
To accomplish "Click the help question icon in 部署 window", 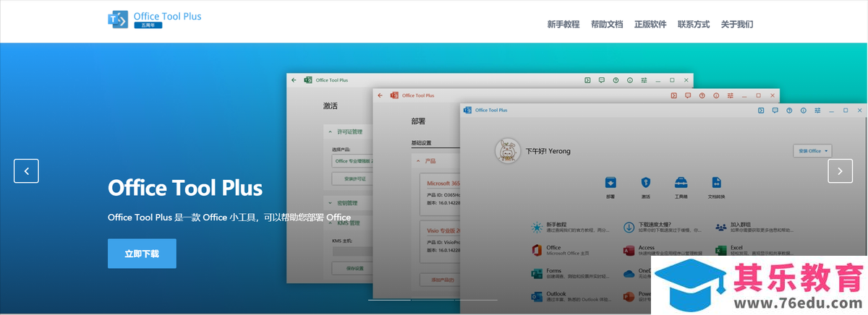I will click(x=702, y=95).
